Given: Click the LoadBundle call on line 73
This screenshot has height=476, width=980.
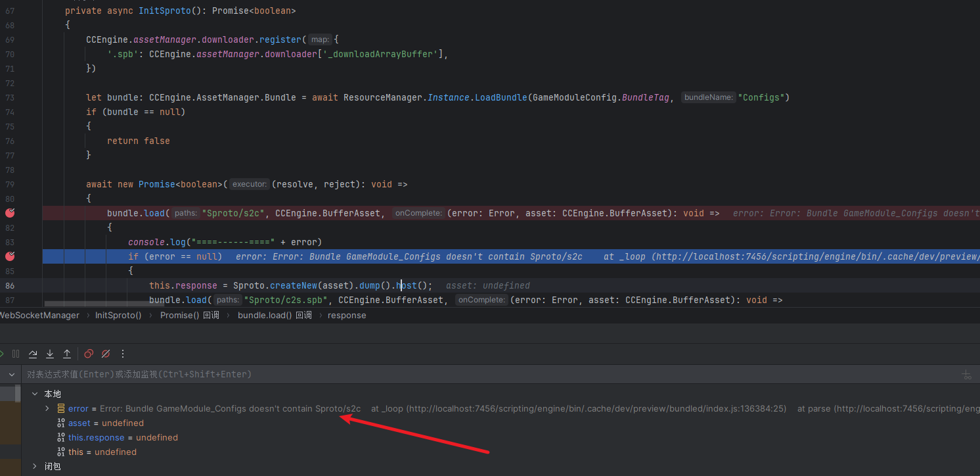Looking at the screenshot, I should point(501,97).
